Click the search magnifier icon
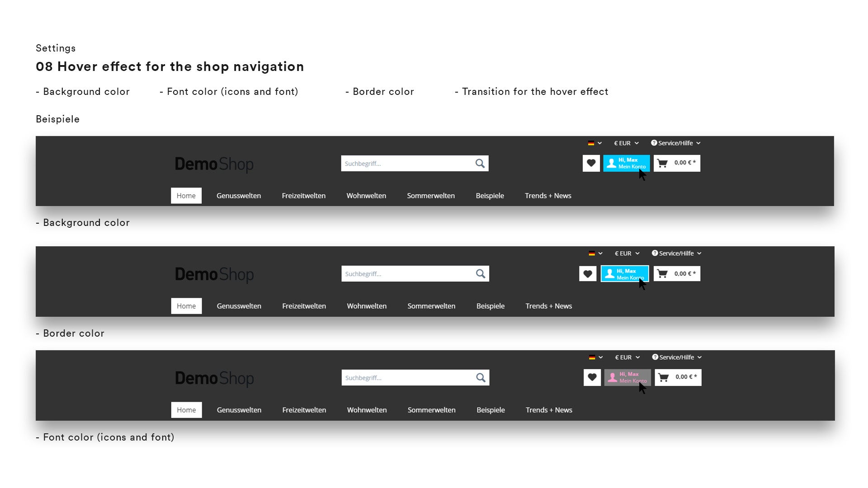Image resolution: width=868 pixels, height=488 pixels. (480, 163)
